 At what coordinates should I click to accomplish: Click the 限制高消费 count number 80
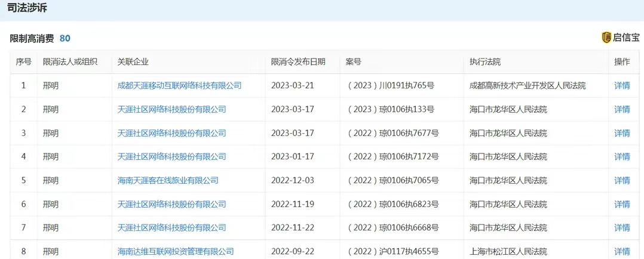tap(65, 39)
